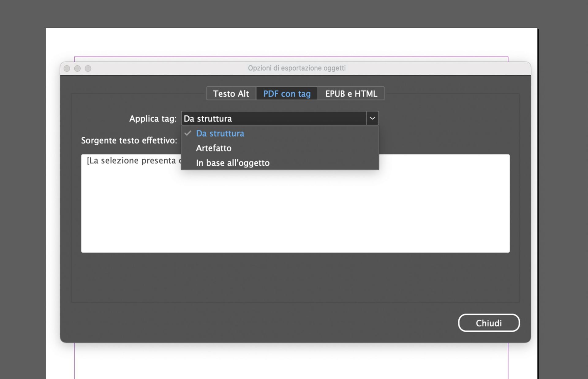Select the PDF con tag tab

pyautogui.click(x=287, y=94)
